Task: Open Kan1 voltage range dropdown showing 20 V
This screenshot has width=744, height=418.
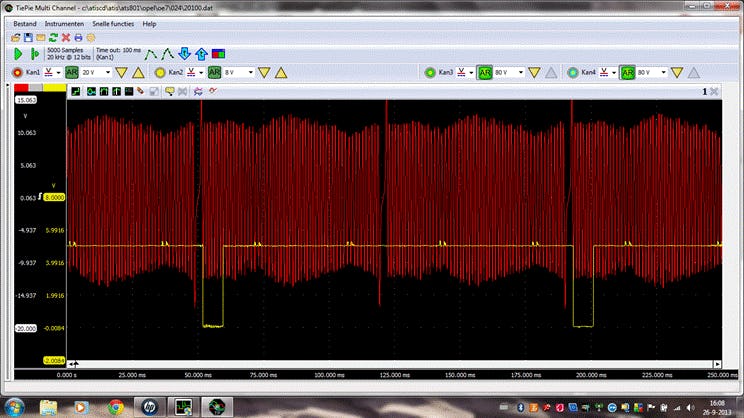Action: tap(95, 73)
